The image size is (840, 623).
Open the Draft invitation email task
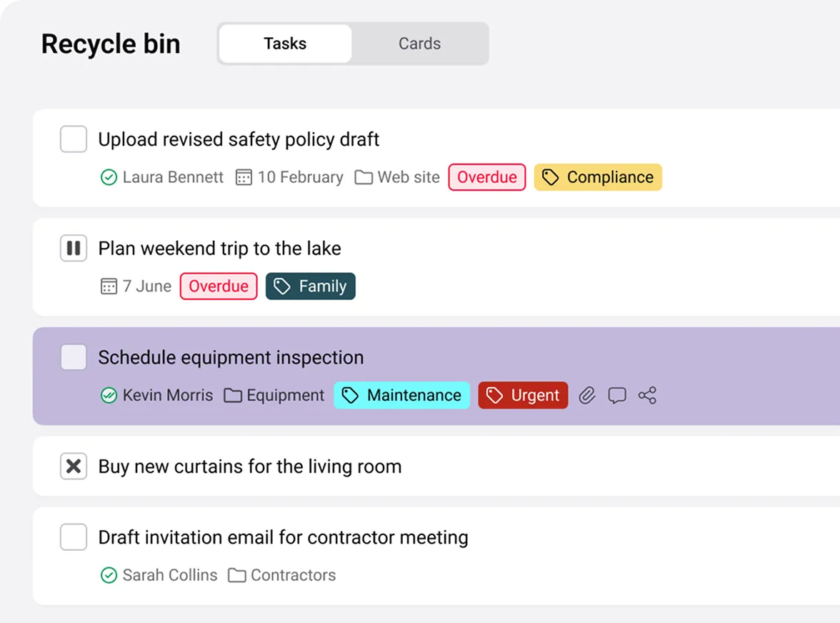pyautogui.click(x=283, y=537)
